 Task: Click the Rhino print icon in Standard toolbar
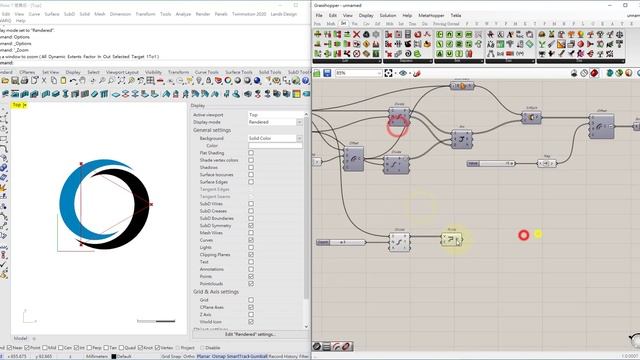click(24, 81)
